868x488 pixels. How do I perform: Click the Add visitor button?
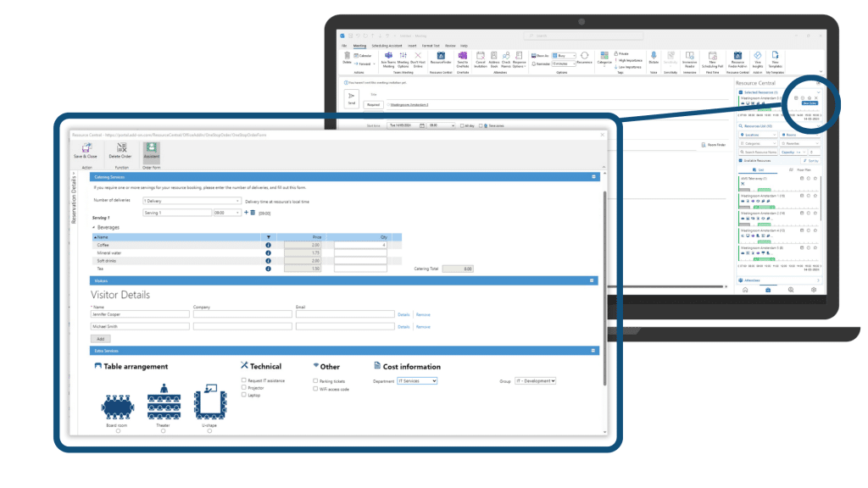[x=101, y=338]
